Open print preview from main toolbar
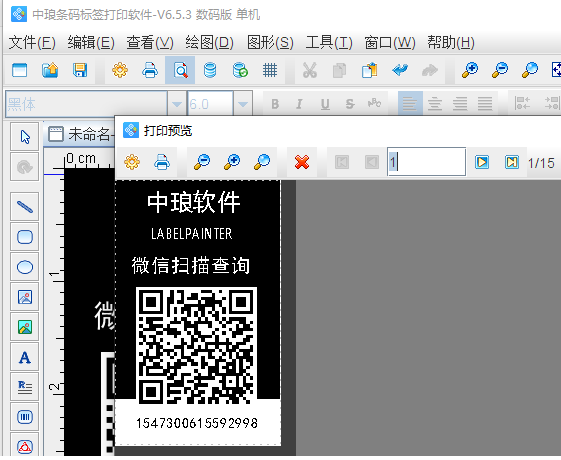The width and height of the screenshot is (561, 460). pos(180,70)
